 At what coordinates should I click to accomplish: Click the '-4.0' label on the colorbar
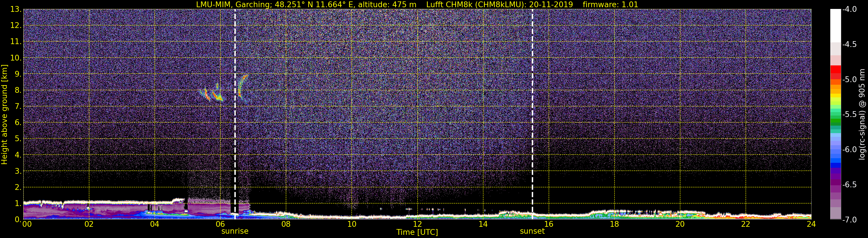849,10
